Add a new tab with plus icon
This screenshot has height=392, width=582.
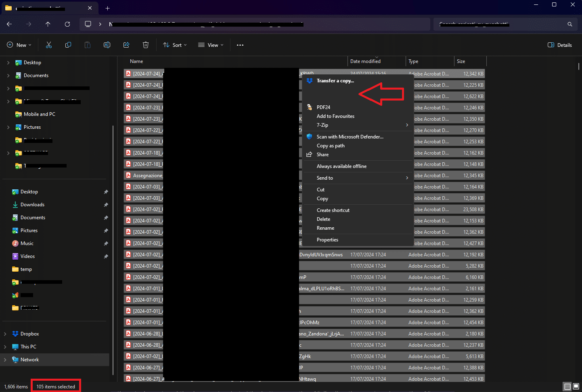pyautogui.click(x=108, y=8)
